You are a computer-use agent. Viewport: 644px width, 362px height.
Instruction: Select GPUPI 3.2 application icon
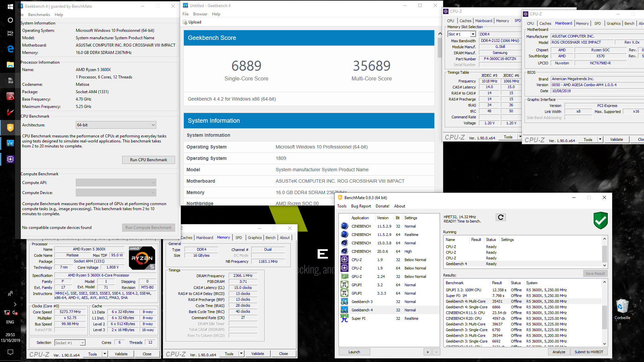point(344,285)
